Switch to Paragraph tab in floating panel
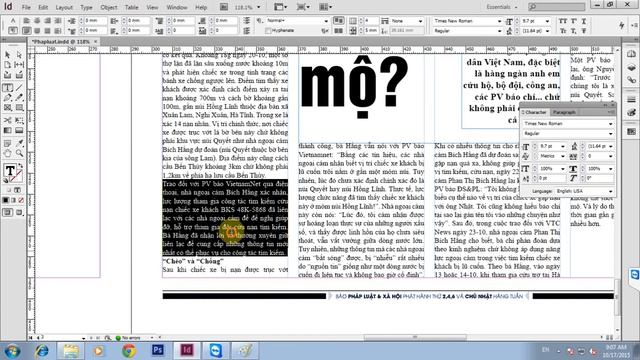Viewport: 640px width, 360px height. pyautogui.click(x=564, y=112)
